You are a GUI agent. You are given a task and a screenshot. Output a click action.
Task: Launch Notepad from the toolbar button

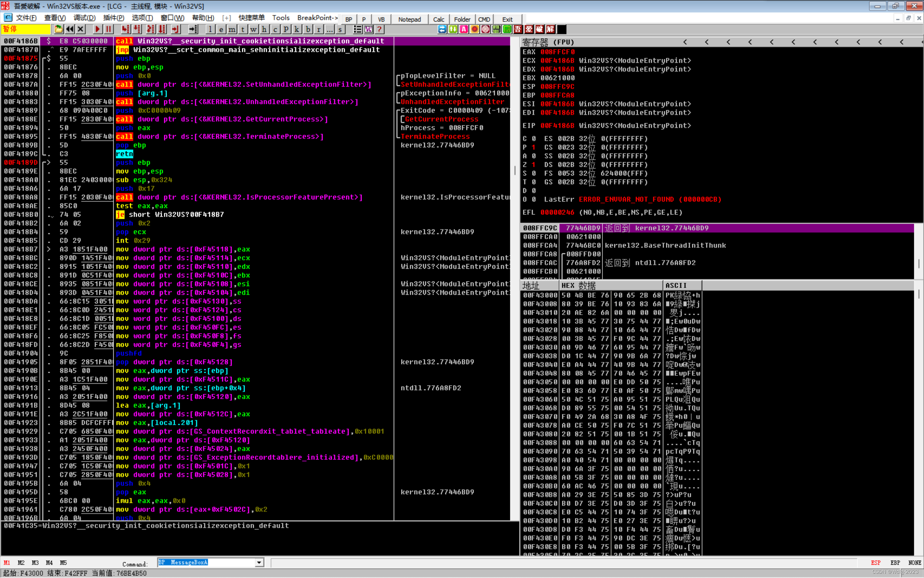[x=409, y=20]
